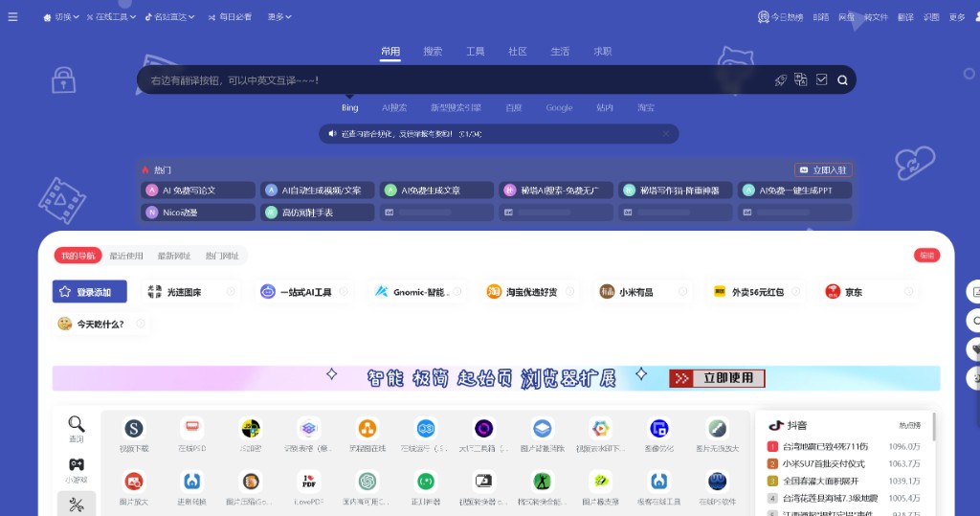Open the top-right 更多 menu
The width and height of the screenshot is (980, 516).
pyautogui.click(x=957, y=17)
